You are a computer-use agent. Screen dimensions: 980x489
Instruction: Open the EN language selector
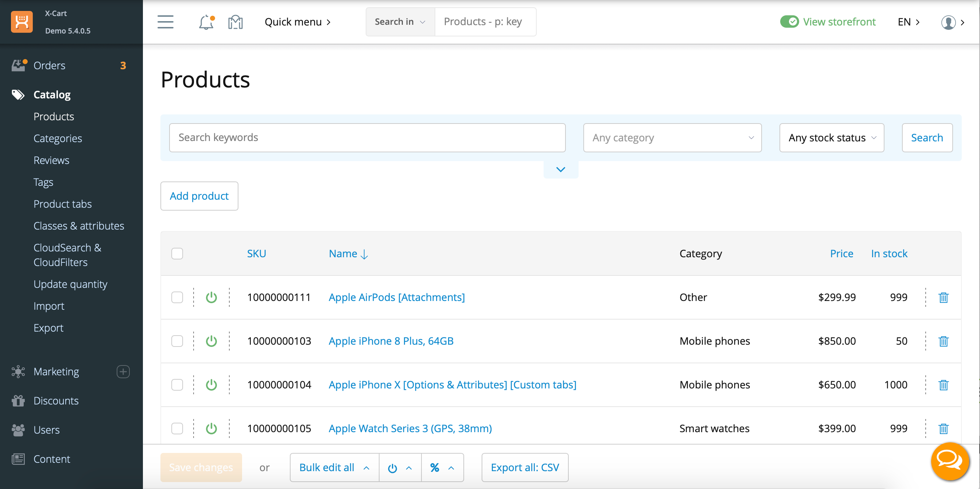pos(909,21)
